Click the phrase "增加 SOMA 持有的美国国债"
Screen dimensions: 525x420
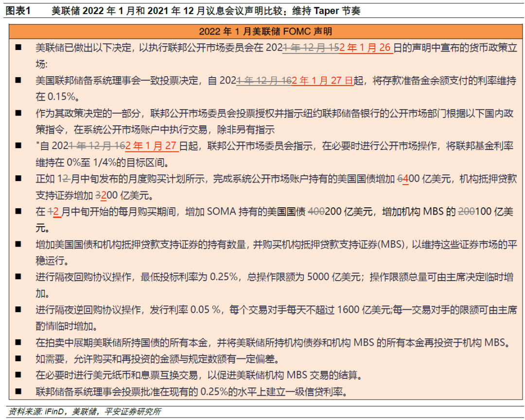coord(245,211)
